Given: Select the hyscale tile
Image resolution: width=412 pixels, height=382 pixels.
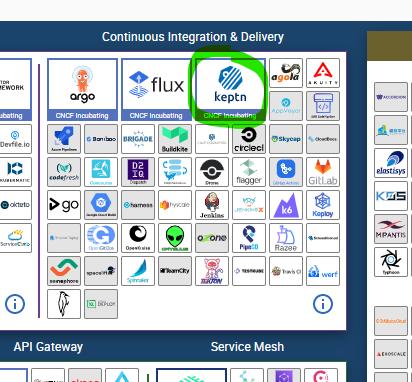Looking at the screenshot, I should click(175, 205).
